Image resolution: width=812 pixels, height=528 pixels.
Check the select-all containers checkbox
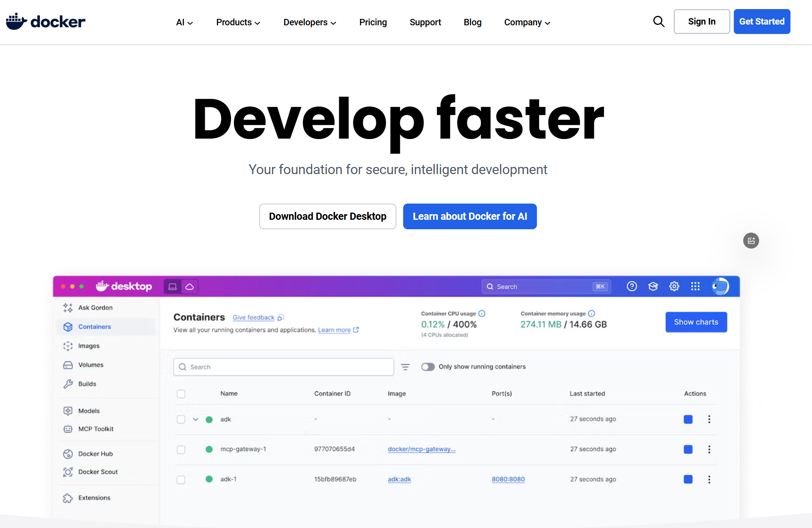[x=181, y=394]
